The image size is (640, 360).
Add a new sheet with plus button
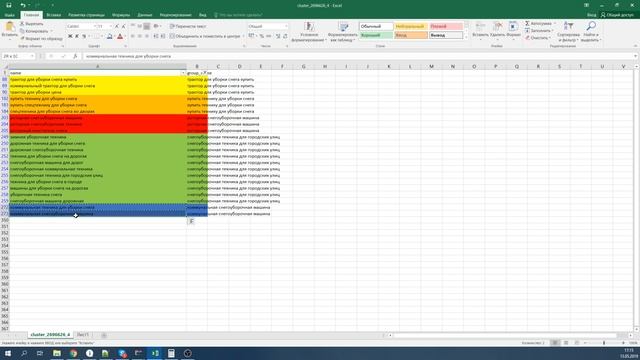[x=104, y=335]
